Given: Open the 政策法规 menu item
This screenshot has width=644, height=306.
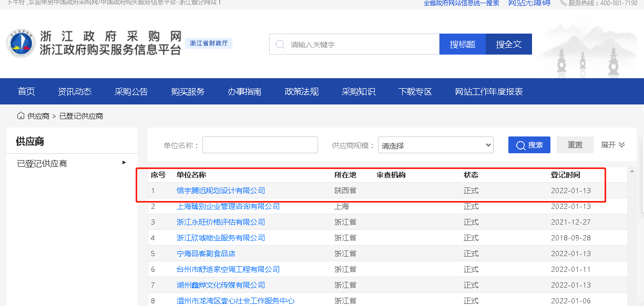Looking at the screenshot, I should click(301, 91).
